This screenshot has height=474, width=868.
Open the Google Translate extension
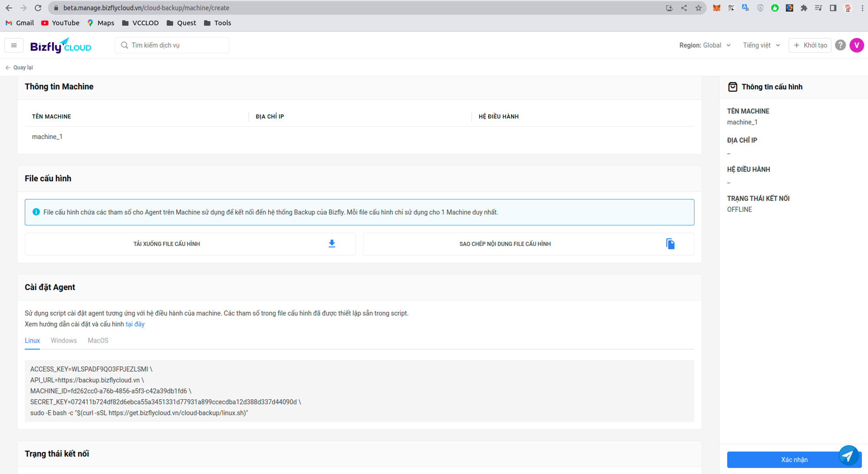tap(746, 7)
